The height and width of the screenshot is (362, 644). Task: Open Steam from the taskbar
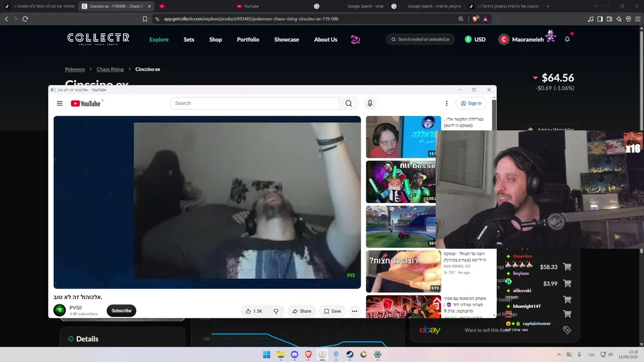click(350, 354)
